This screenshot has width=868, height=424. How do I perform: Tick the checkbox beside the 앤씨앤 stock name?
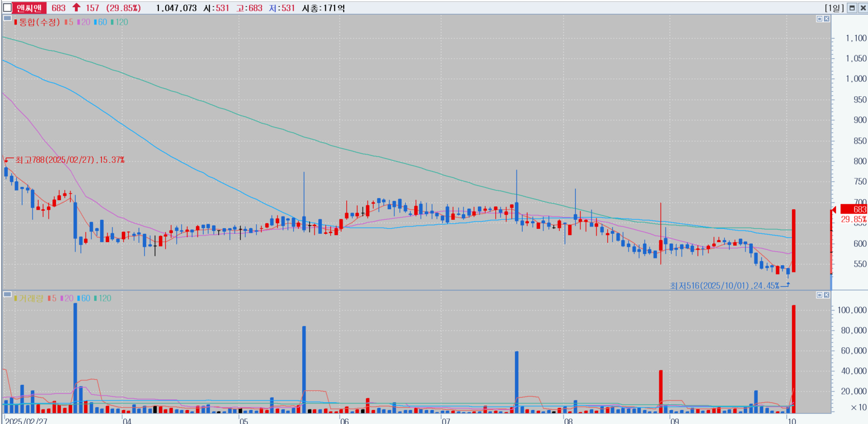coord(7,8)
